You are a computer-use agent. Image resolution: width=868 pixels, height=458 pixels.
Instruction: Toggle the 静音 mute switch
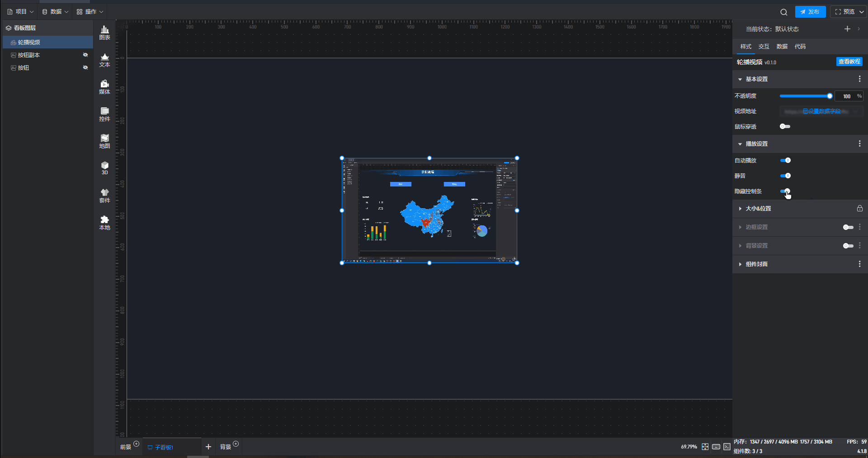(785, 176)
